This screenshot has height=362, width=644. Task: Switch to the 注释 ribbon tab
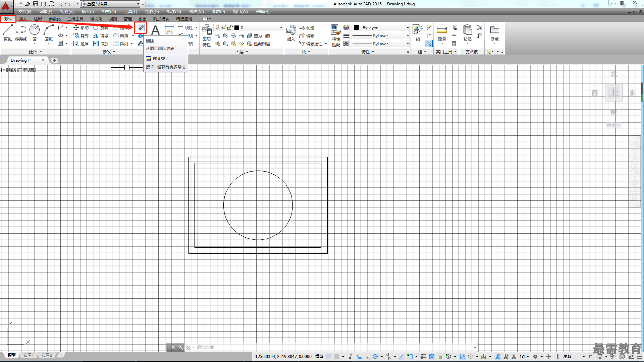tap(38, 19)
